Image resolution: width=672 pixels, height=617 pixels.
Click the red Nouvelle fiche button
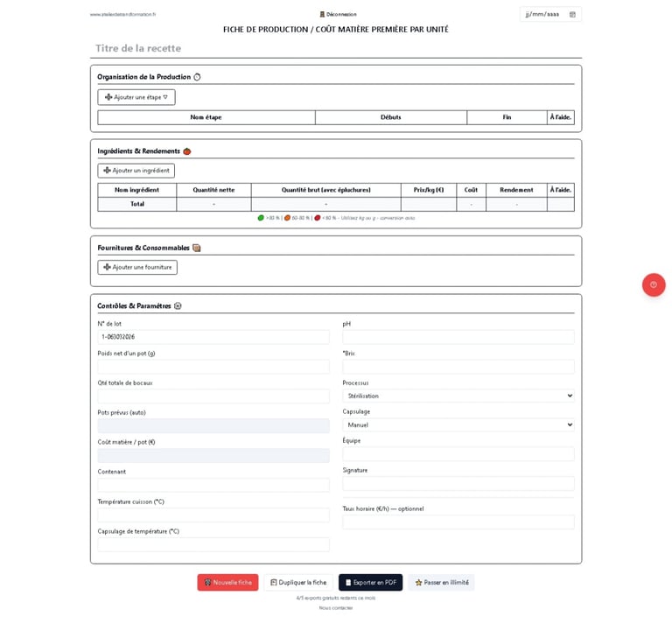(228, 582)
